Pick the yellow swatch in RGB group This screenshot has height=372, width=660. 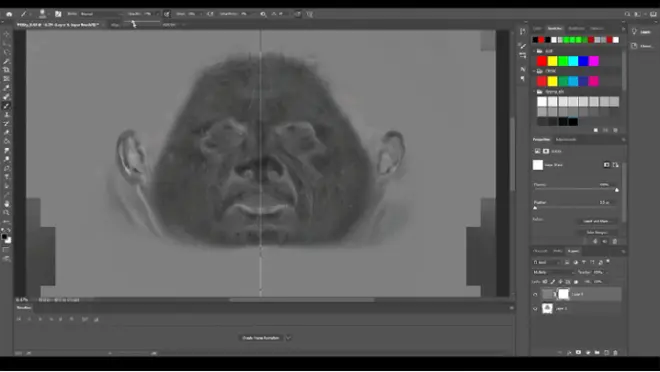552,61
